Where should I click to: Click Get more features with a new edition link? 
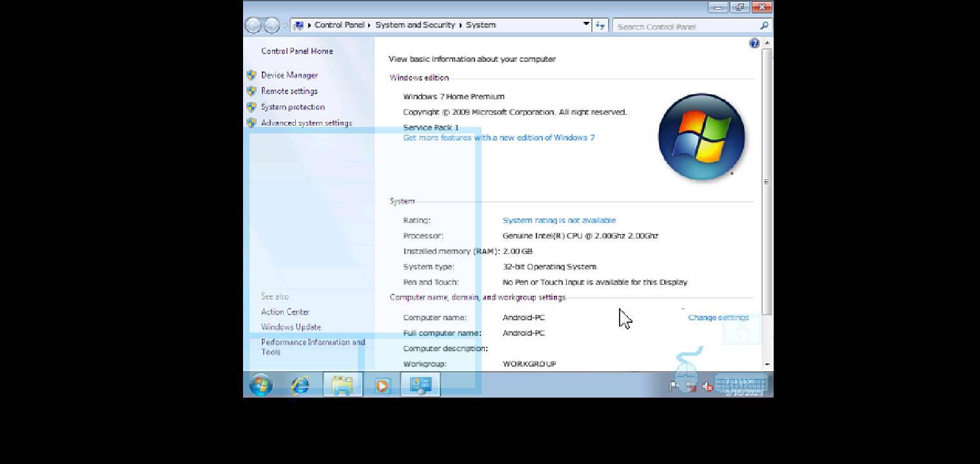pyautogui.click(x=499, y=137)
